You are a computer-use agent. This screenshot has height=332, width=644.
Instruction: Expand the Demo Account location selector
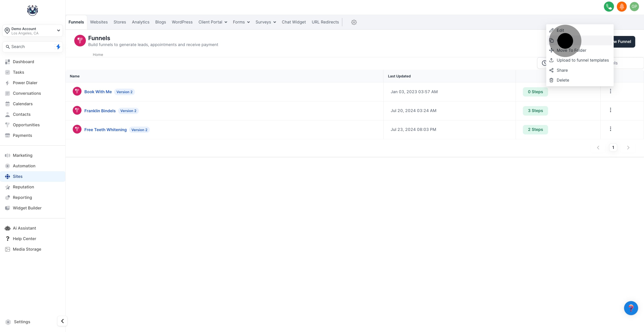(x=32, y=31)
